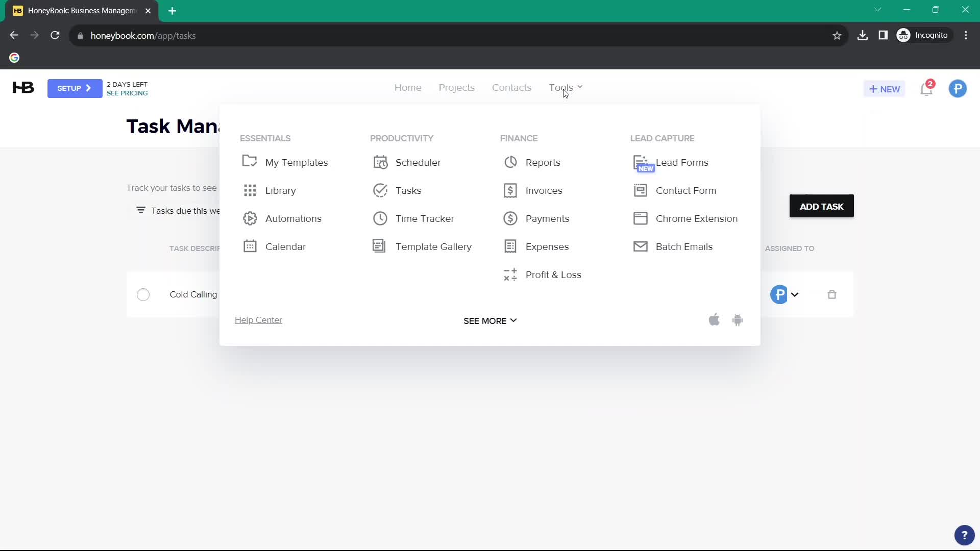Image resolution: width=980 pixels, height=551 pixels.
Task: Open the Scheduler tool
Action: [418, 162]
